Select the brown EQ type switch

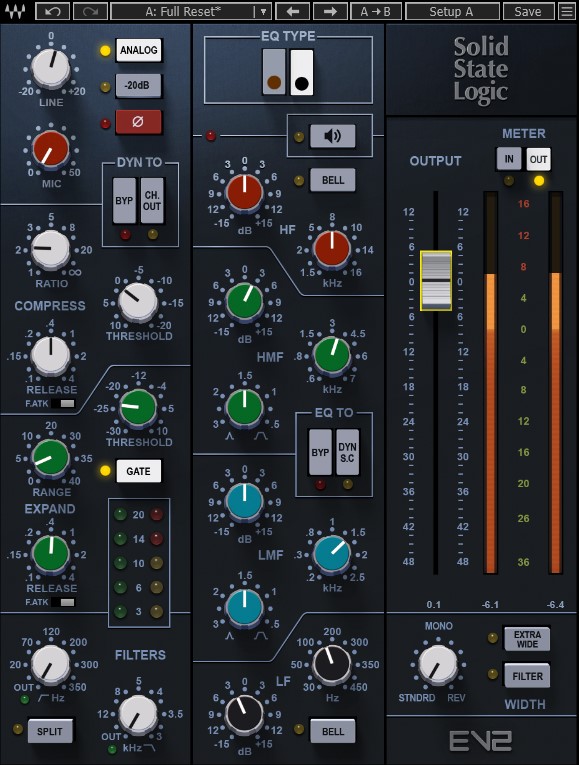click(274, 72)
